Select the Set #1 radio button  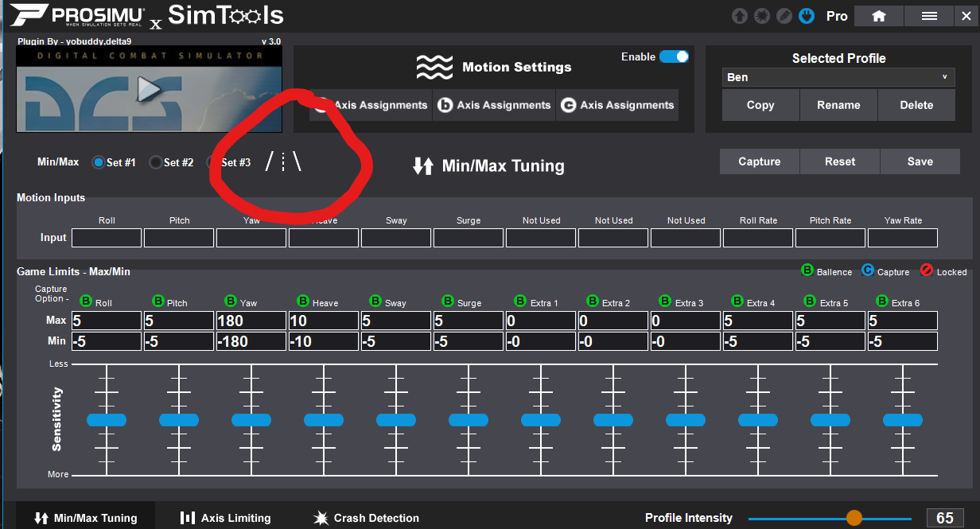click(99, 162)
